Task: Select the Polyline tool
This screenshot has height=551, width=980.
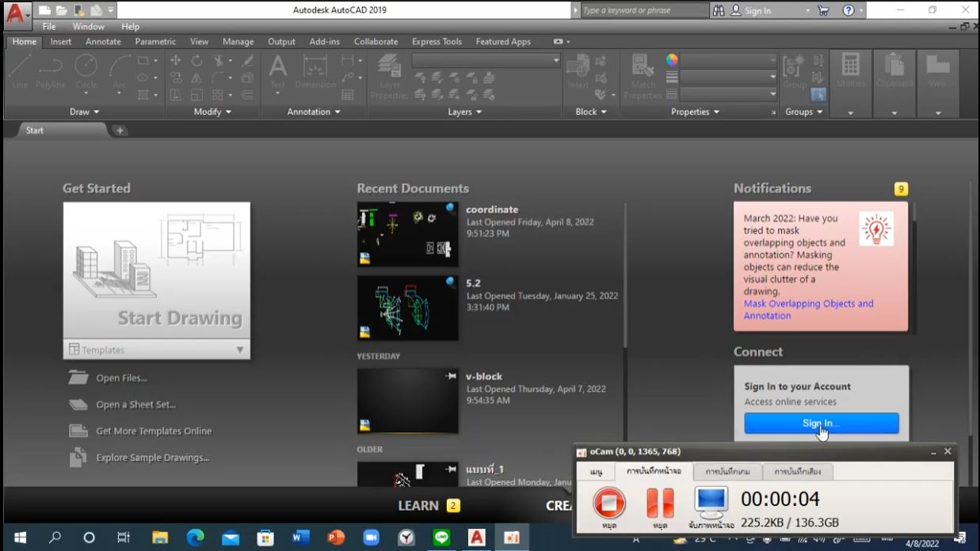Action: point(51,72)
